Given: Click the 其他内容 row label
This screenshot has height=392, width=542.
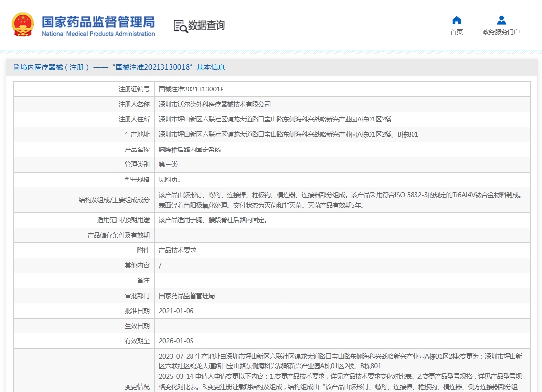Looking at the screenshot, I should coord(137,265).
